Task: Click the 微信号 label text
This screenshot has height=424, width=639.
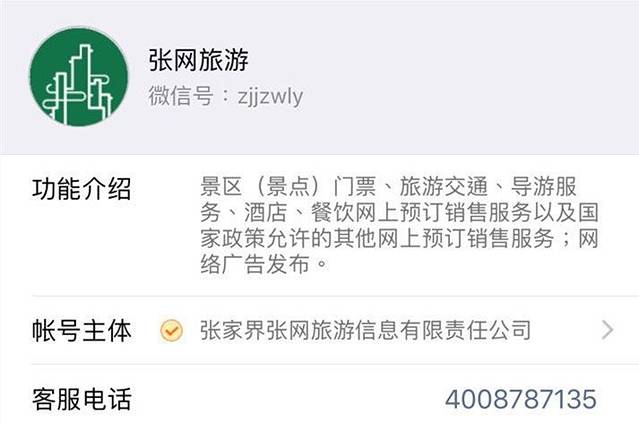Action: [x=181, y=96]
